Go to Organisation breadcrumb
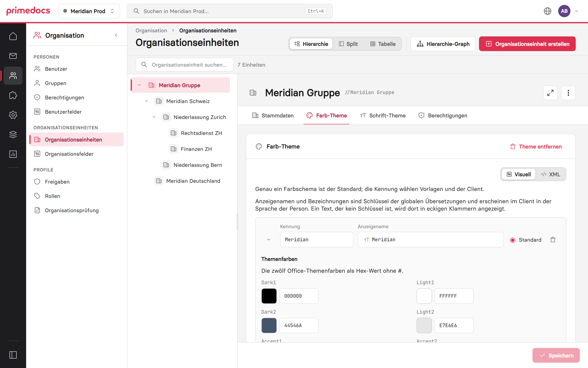The height and width of the screenshot is (368, 588). (x=151, y=30)
